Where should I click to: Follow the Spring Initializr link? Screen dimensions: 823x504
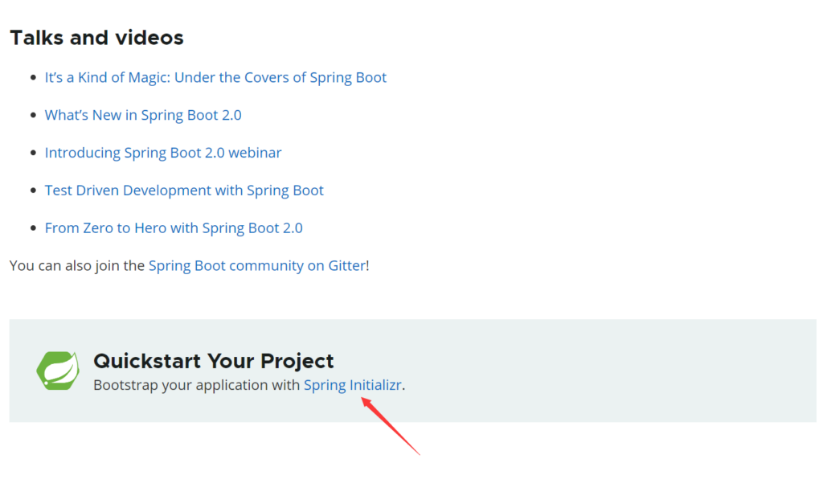click(352, 385)
